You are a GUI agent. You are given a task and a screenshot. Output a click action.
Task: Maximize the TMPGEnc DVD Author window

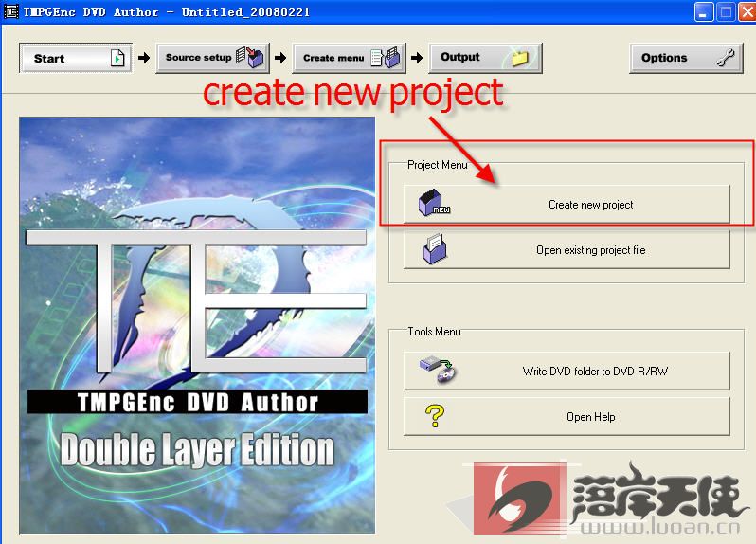[x=726, y=12]
